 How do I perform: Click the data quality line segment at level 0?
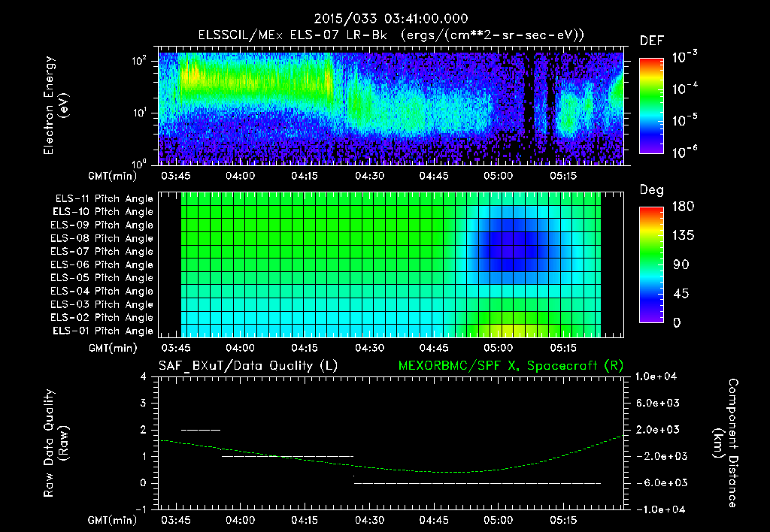(477, 483)
